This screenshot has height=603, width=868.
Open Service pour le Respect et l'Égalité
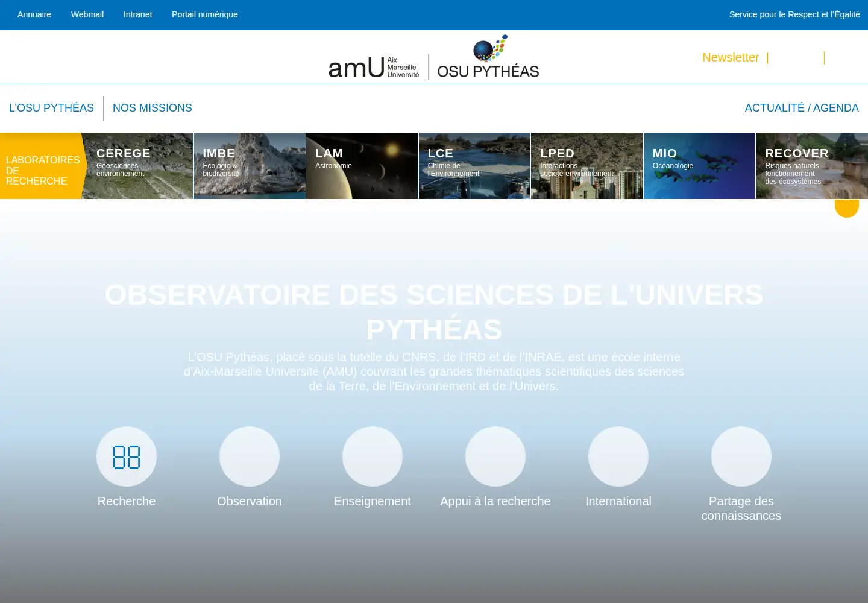(x=794, y=14)
